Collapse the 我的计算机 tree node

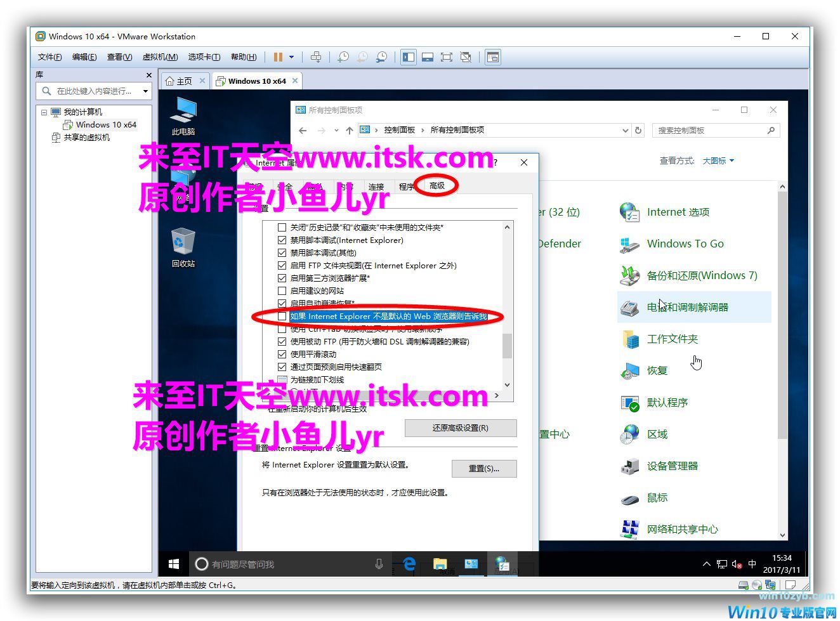point(44,112)
